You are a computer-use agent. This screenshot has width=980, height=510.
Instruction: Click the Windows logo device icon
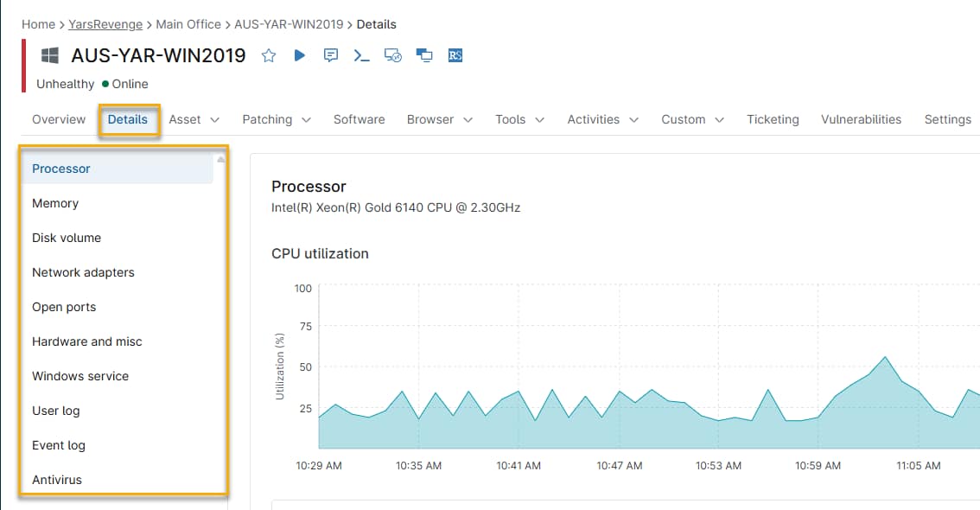click(x=50, y=55)
